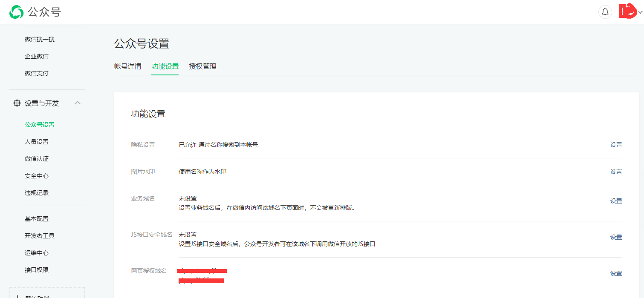Select the 功能设置 tab

pos(165,66)
